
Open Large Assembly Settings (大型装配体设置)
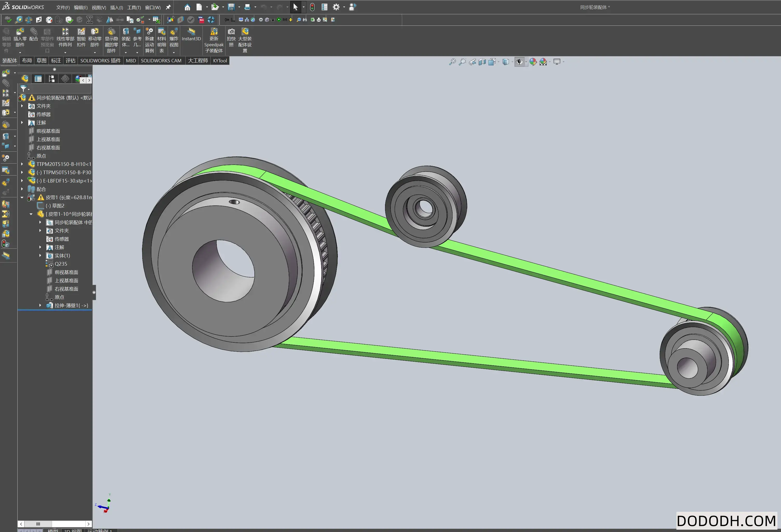245,40
